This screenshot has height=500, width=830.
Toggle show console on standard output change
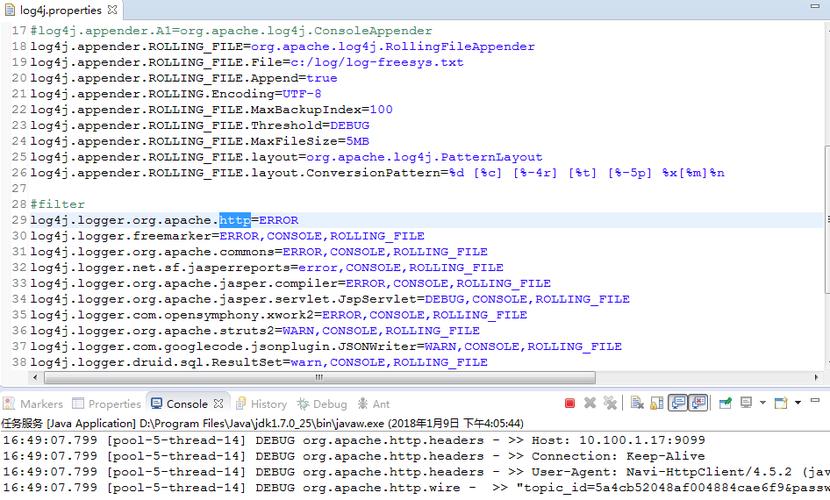pos(677,403)
